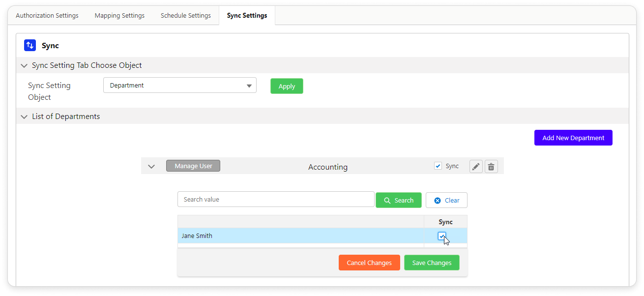Uncheck the Sync checkbox for Jane Smith
The width and height of the screenshot is (644, 296).
click(x=441, y=236)
